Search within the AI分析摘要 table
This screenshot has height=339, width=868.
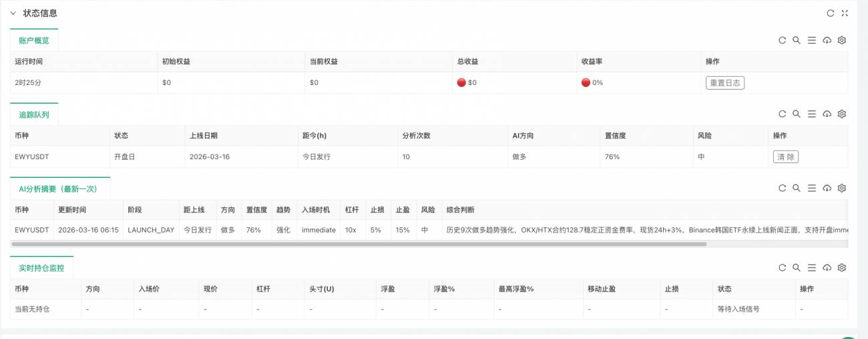[797, 189]
